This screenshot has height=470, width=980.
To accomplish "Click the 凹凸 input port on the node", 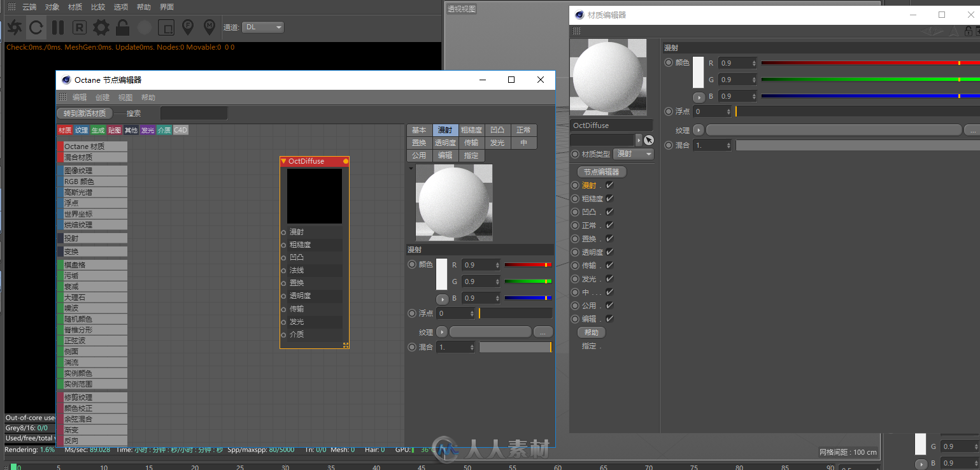I will 284,257.
